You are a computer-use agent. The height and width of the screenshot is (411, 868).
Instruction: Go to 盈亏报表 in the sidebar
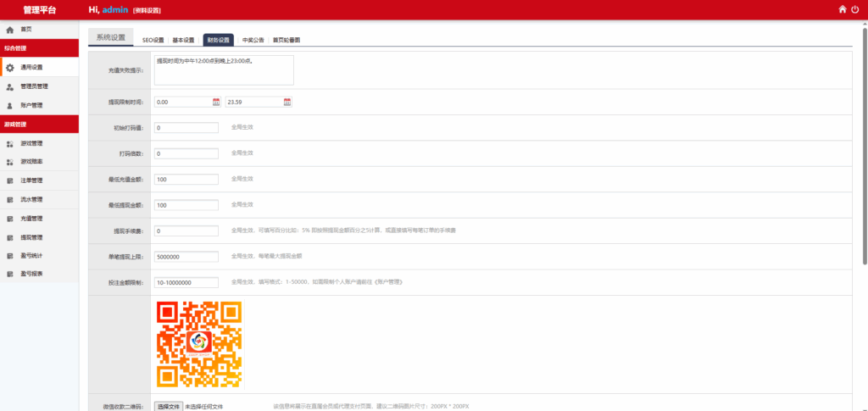click(x=31, y=274)
